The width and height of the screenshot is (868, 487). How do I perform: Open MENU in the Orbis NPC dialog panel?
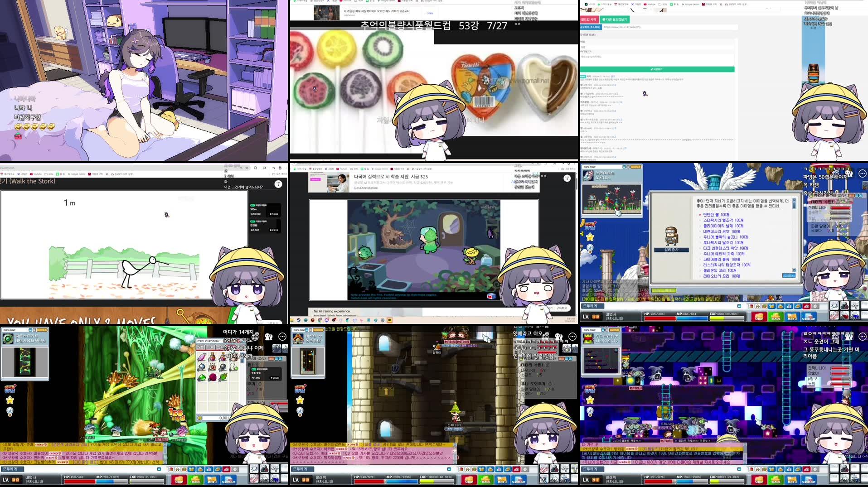pos(792,317)
